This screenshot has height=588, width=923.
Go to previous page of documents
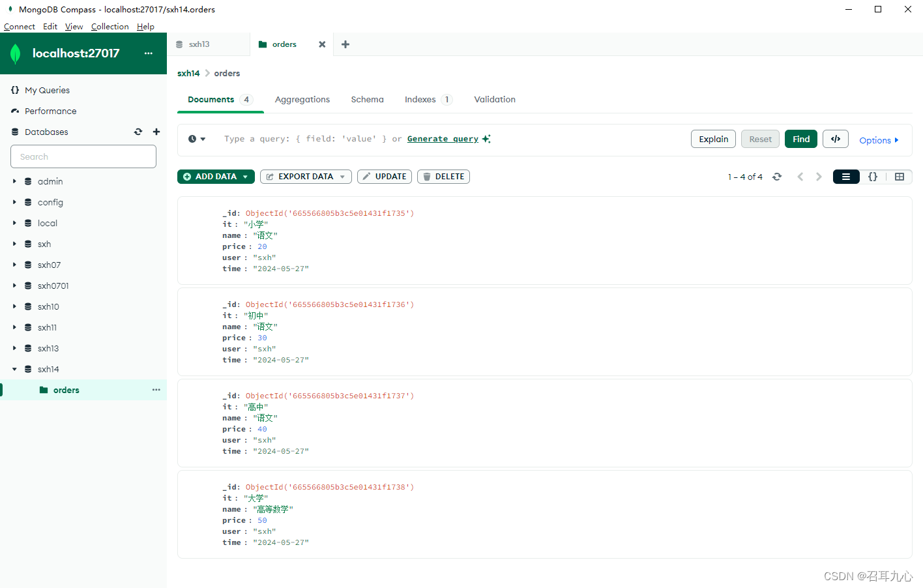800,177
